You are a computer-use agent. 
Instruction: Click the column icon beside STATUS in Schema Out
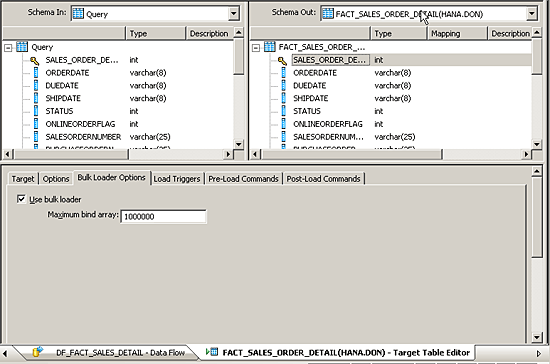[x=284, y=111]
